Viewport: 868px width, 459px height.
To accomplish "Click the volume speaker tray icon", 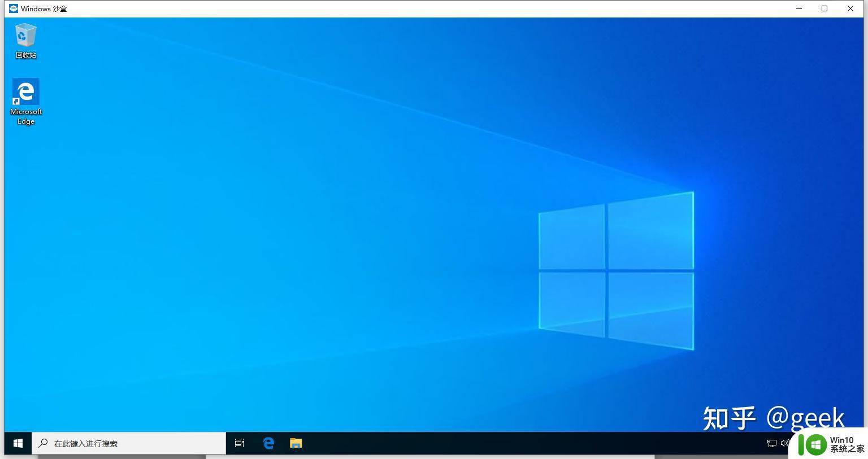I will tap(784, 443).
